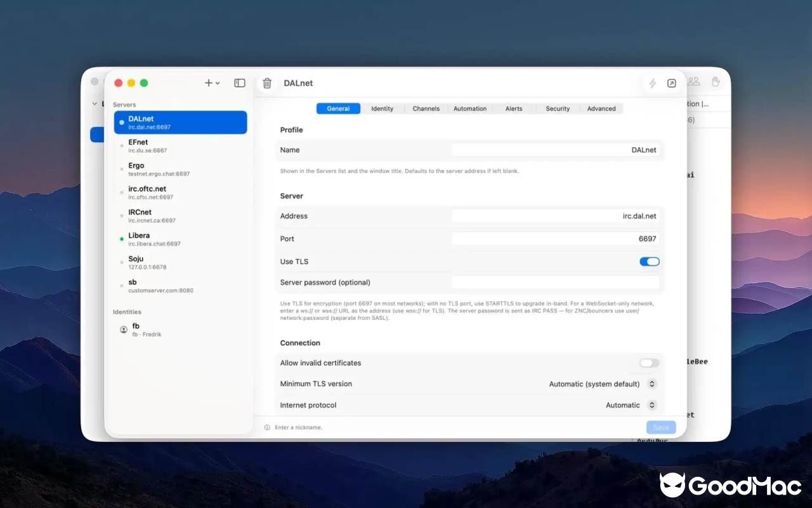Screen dimensions: 812x508
Task: Focus the Server password field
Action: pyautogui.click(x=556, y=282)
